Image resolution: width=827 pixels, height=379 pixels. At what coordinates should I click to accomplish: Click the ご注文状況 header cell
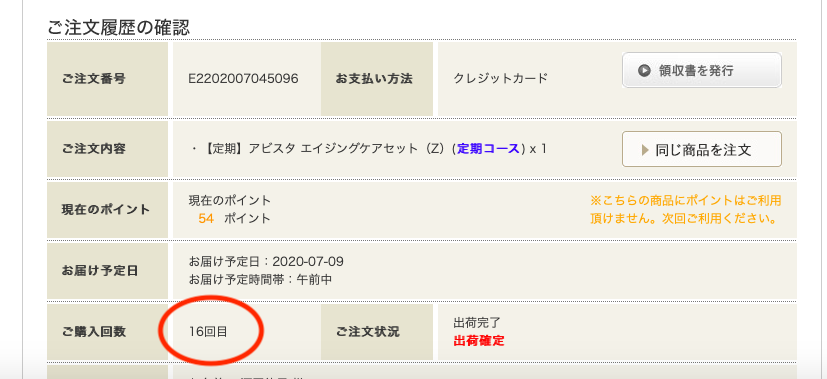(377, 332)
